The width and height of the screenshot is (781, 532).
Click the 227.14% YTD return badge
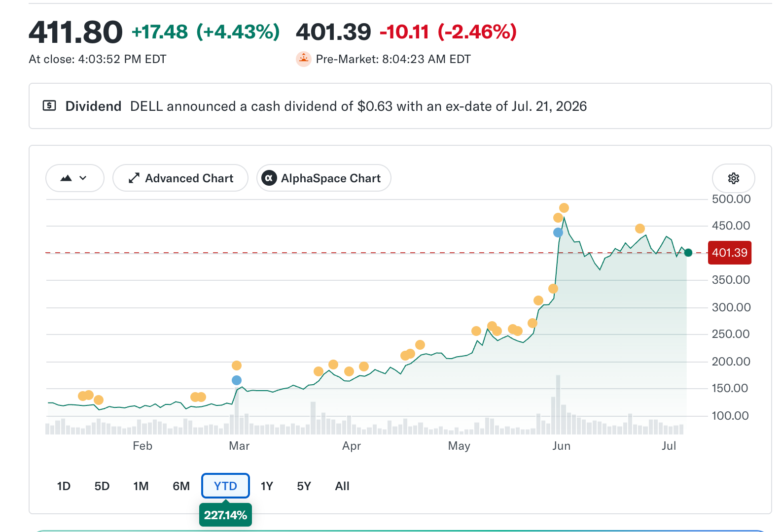pyautogui.click(x=225, y=515)
